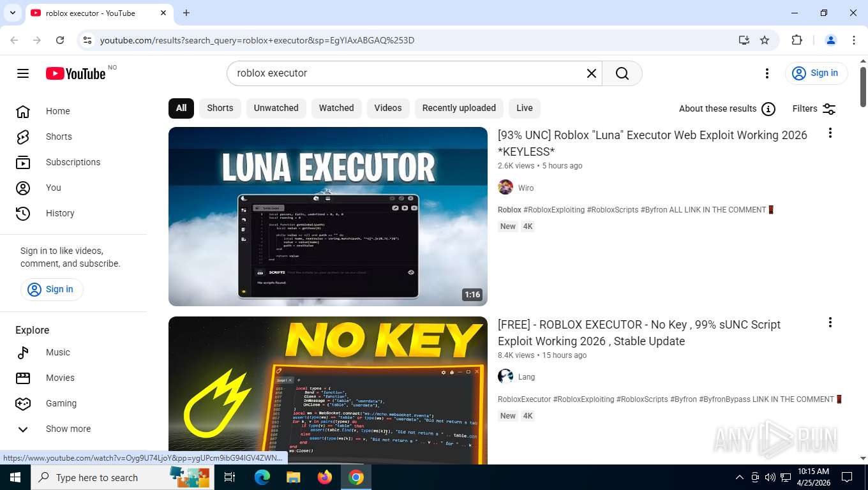Open Lang channel name link
Screen dimensions: 868x490
click(527, 377)
